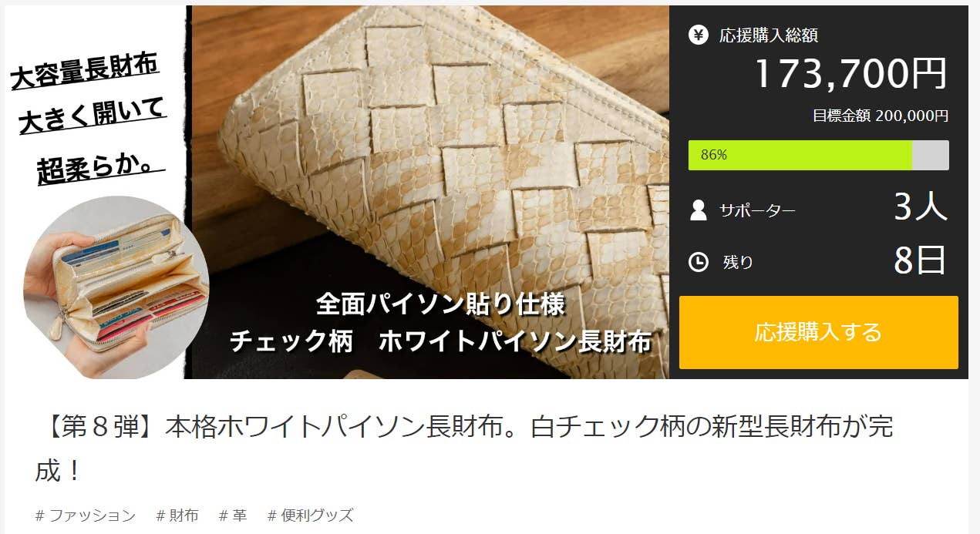This screenshot has width=980, height=534.
Task: Select the # 革 tag
Action: click(233, 516)
